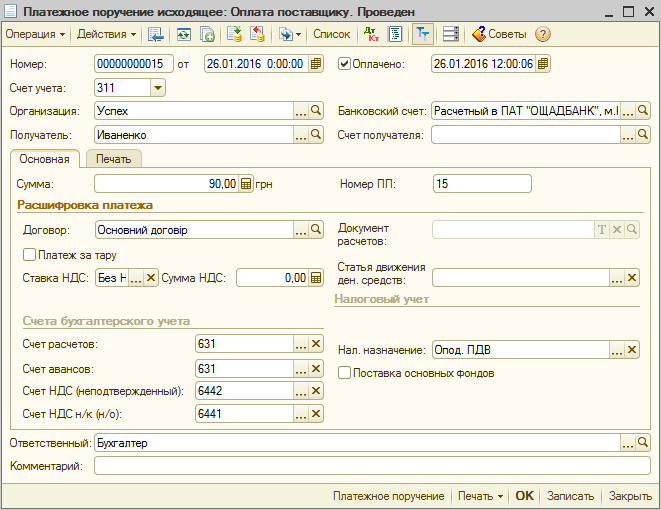
Task: Click magnifier icon next to Организация field
Action: click(x=317, y=110)
